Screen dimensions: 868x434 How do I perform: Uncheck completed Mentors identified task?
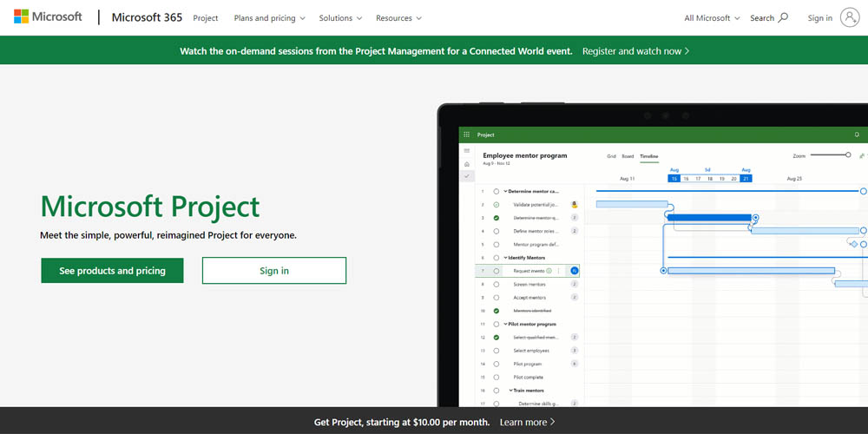click(x=496, y=311)
